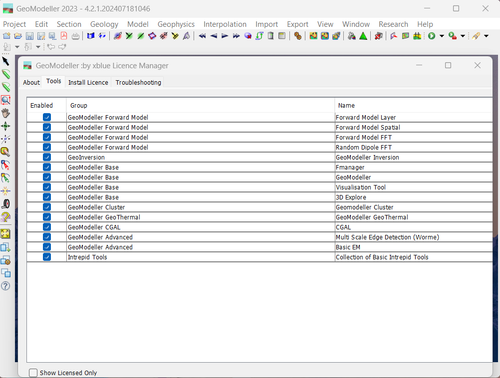Expand dropdown arrow beside green Run icon
Screen dimensions: 500x378
click(x=442, y=36)
